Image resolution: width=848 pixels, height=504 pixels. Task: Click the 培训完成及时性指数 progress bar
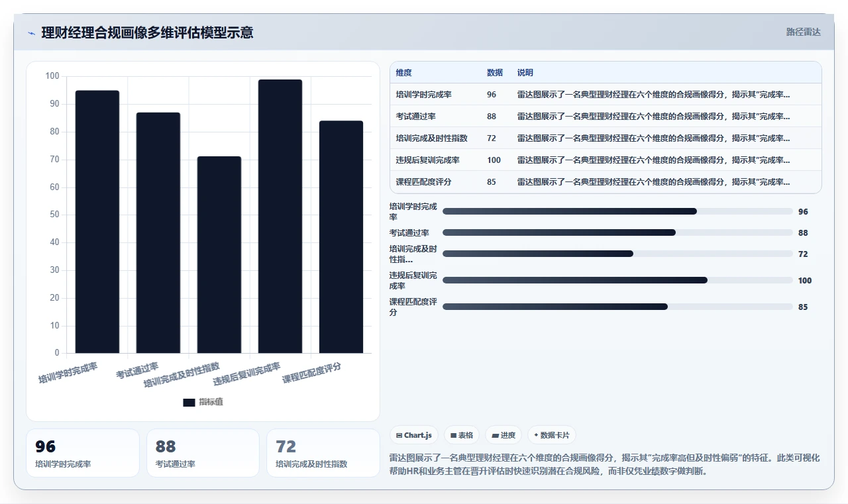pos(617,254)
